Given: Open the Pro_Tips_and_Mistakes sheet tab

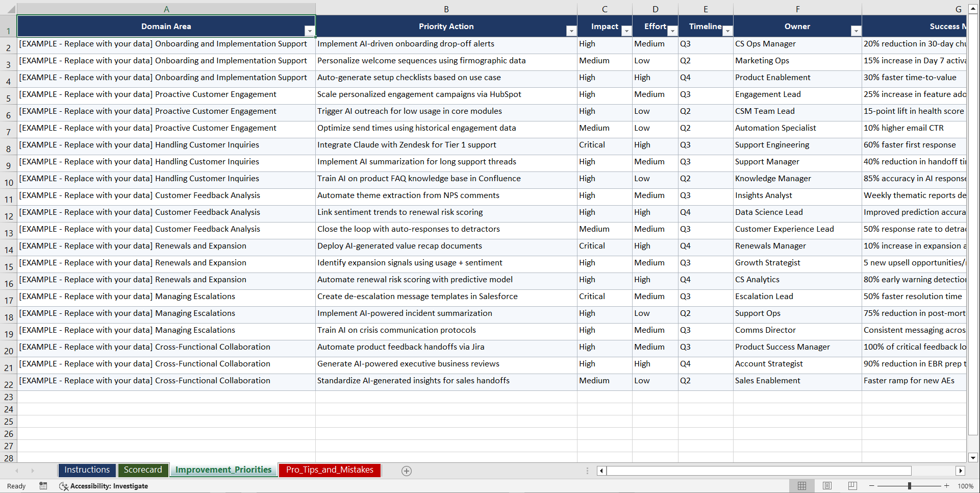Looking at the screenshot, I should 330,470.
